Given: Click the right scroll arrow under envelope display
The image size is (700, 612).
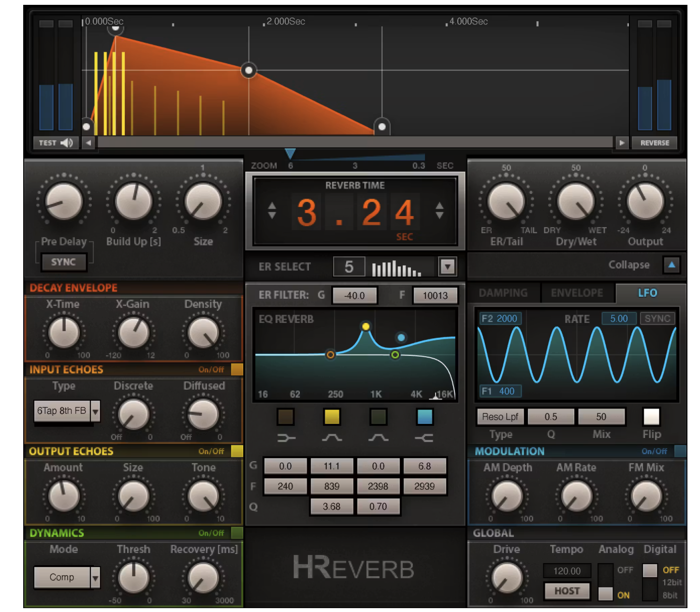Looking at the screenshot, I should pyautogui.click(x=622, y=143).
